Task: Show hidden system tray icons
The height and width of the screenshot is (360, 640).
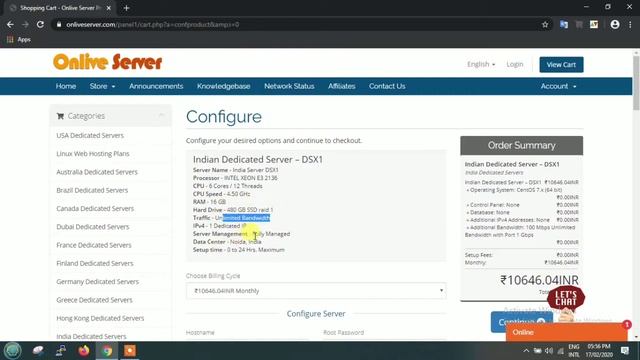Action: (x=526, y=351)
